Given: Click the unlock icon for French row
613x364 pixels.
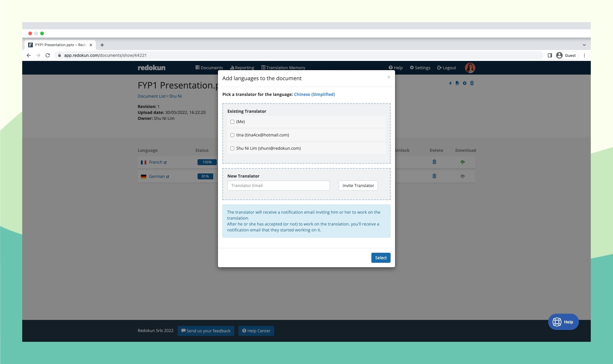Looking at the screenshot, I should pos(402,162).
